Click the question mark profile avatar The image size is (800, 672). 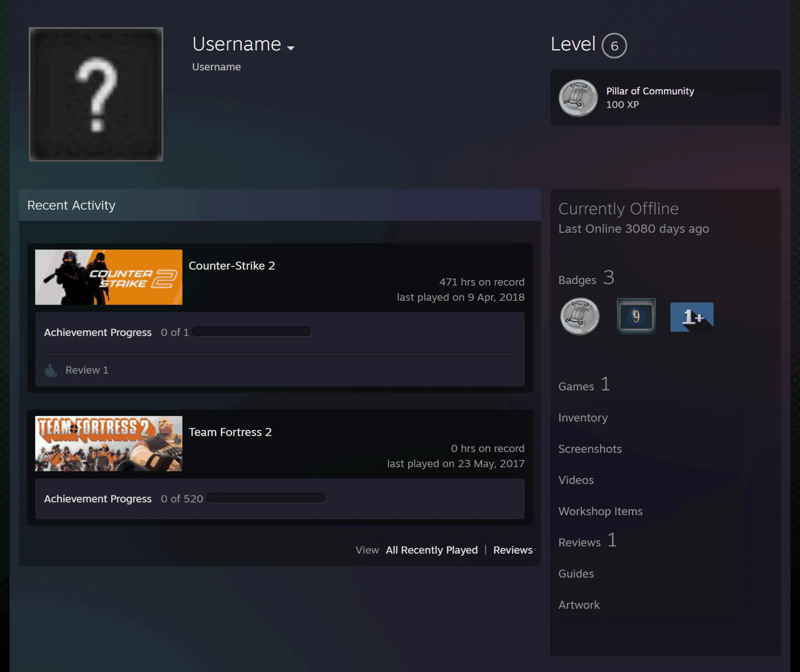[x=96, y=94]
